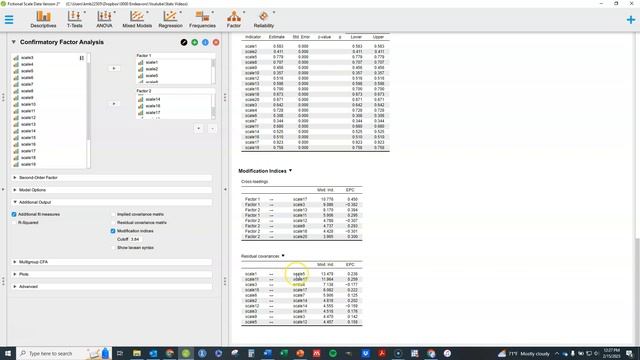Screen dimensions: 640x360
Task: Open the Residual covariances table dropdown
Action: tap(283, 256)
